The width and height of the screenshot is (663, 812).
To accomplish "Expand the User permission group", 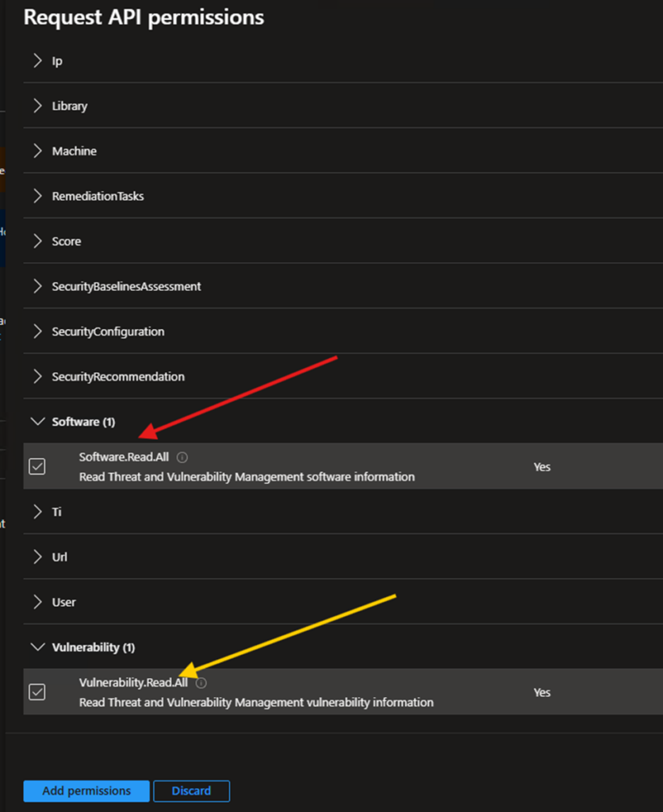I will tap(37, 603).
